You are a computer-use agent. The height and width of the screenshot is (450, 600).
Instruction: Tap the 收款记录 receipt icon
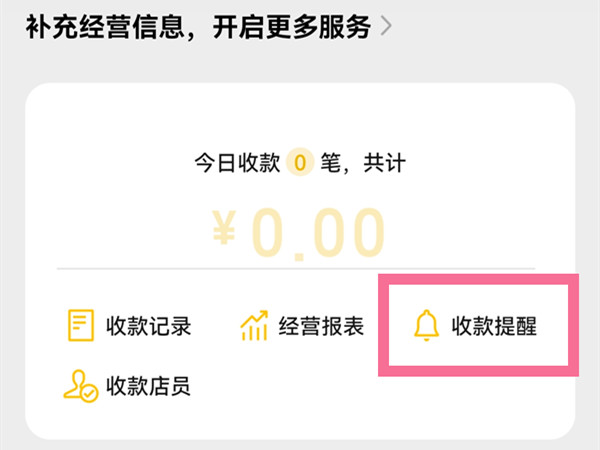click(x=79, y=326)
